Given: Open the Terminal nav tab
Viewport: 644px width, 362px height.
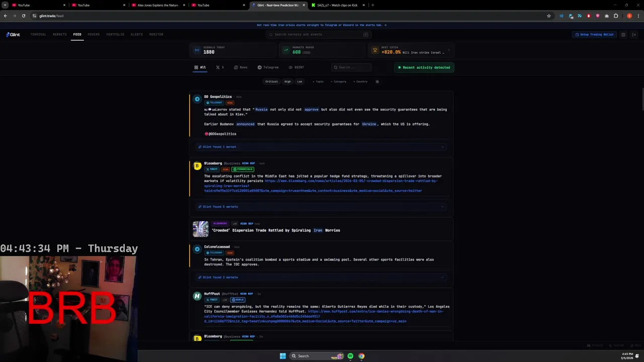Looking at the screenshot, I should pos(38,35).
